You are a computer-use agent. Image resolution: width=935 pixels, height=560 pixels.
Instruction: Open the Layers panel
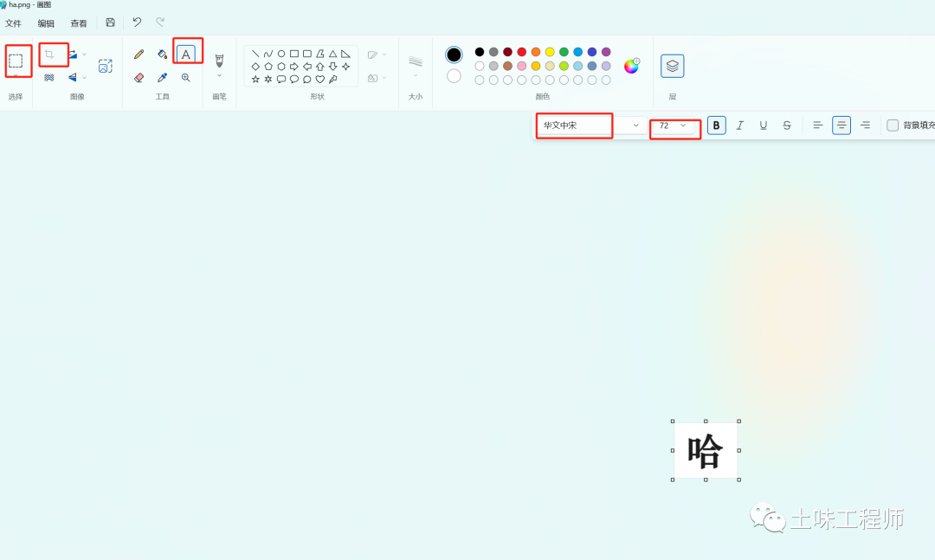tap(672, 66)
